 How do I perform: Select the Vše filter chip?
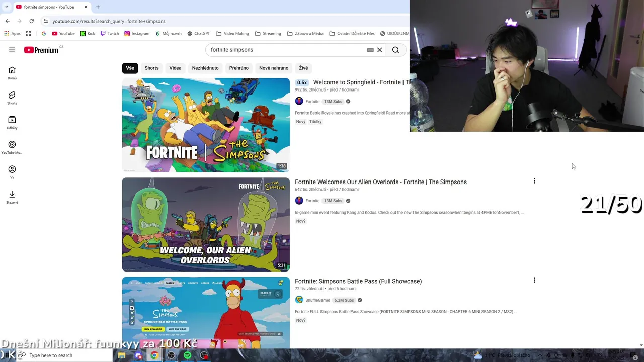(130, 68)
